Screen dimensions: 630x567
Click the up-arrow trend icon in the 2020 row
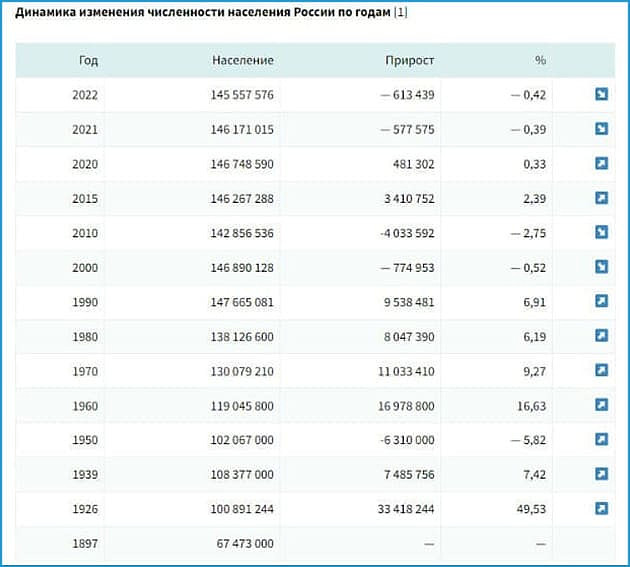pos(601,163)
